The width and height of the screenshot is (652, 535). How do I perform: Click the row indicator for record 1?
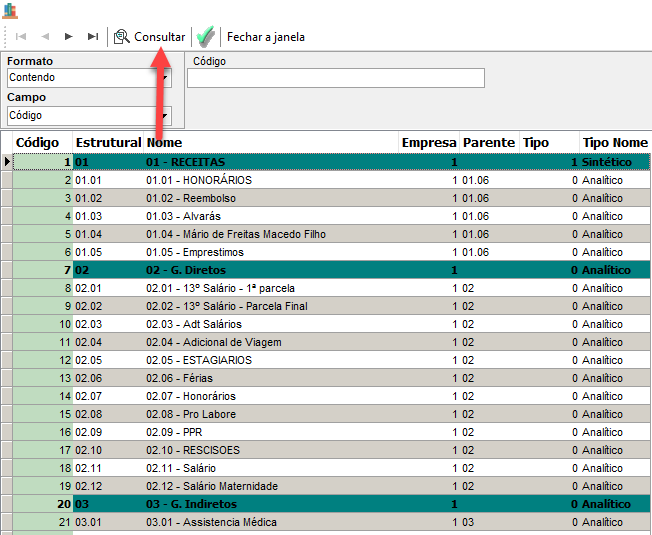tap(7, 162)
